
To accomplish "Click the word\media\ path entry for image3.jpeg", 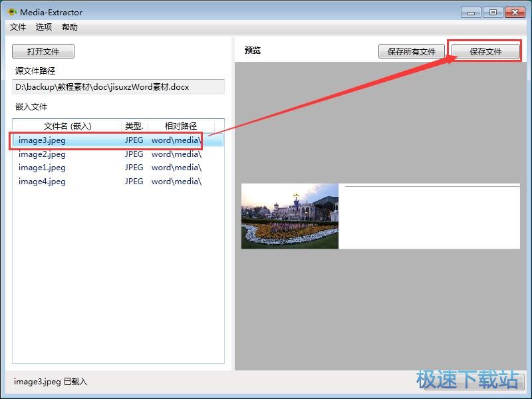I will point(176,140).
